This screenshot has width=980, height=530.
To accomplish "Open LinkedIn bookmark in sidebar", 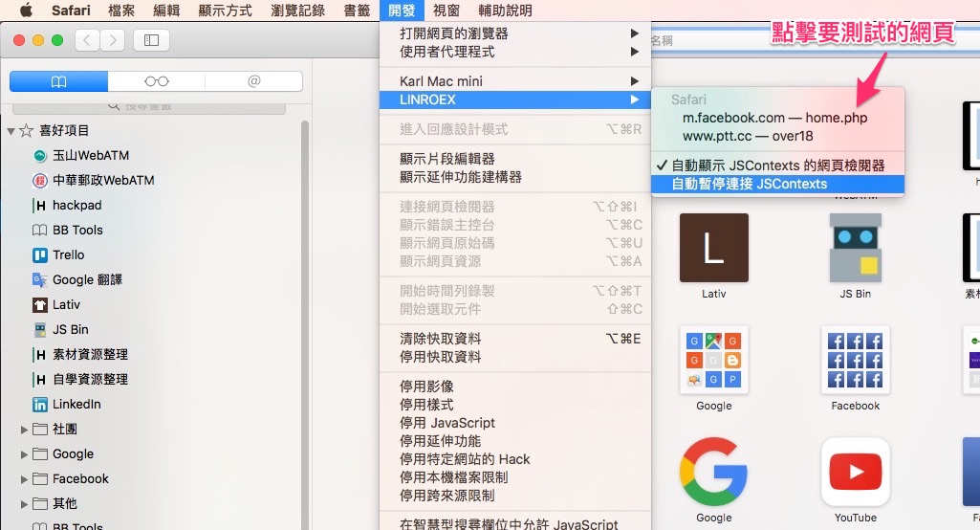I will [66, 405].
